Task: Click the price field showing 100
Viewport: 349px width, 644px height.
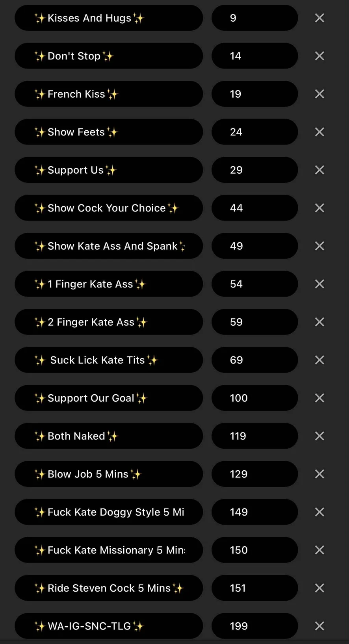Action: pyautogui.click(x=254, y=398)
